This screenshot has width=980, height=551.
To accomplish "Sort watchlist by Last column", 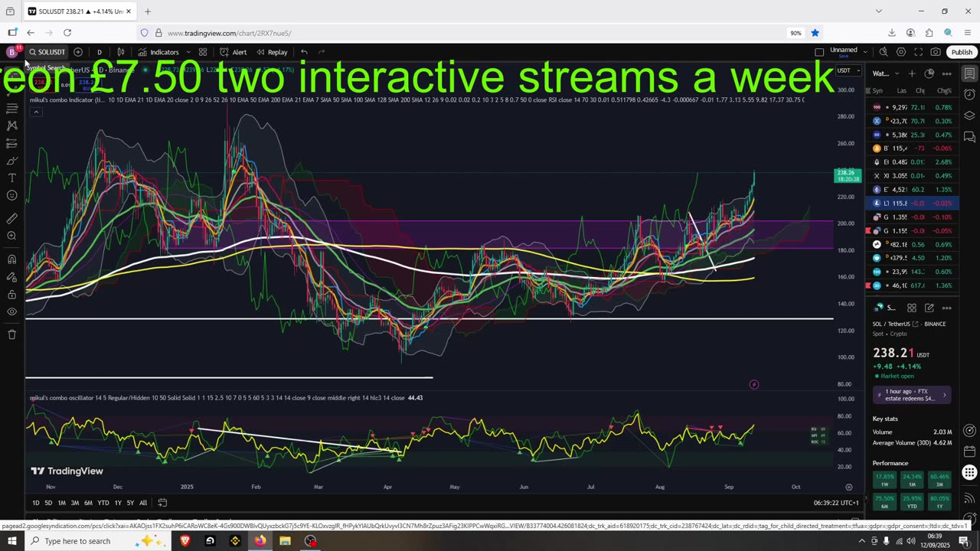I will coord(901,90).
